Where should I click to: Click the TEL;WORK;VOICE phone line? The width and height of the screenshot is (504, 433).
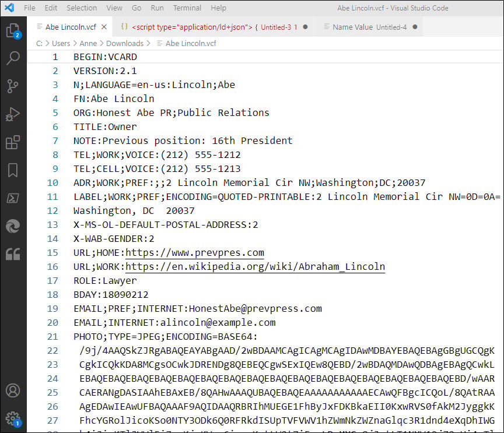[157, 155]
